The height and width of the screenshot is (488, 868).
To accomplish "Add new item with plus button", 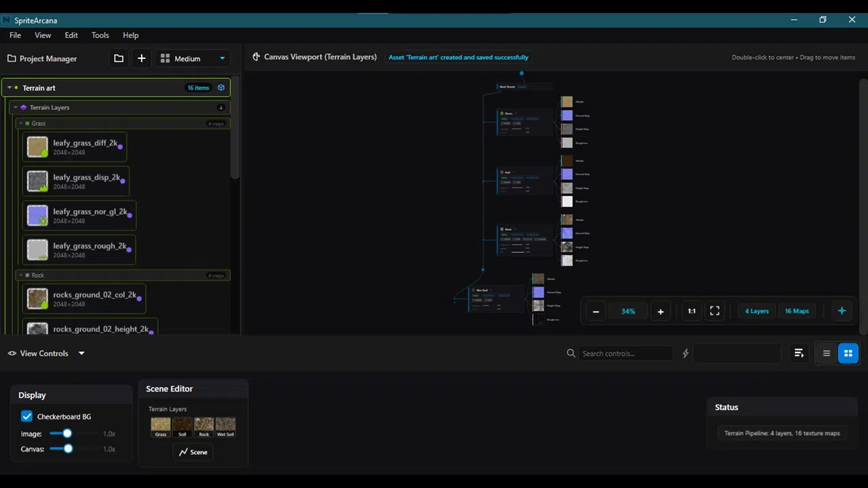I will point(141,58).
